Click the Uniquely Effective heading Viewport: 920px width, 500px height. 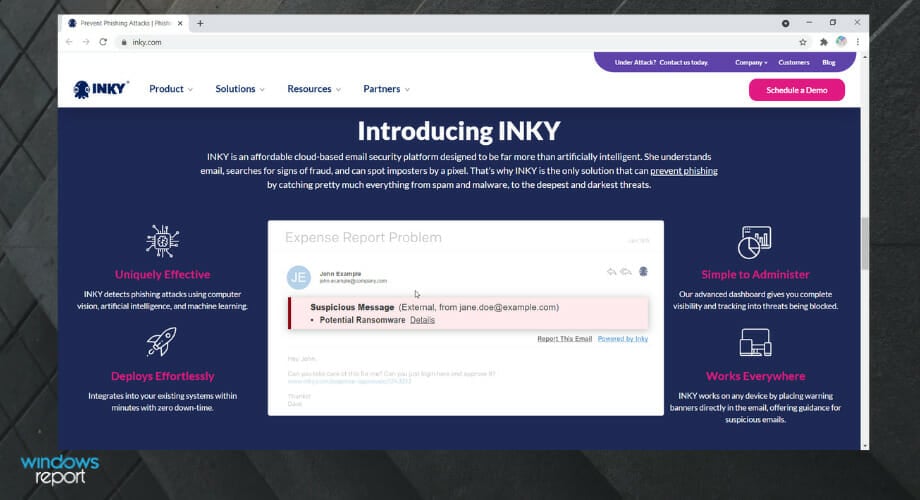[163, 275]
